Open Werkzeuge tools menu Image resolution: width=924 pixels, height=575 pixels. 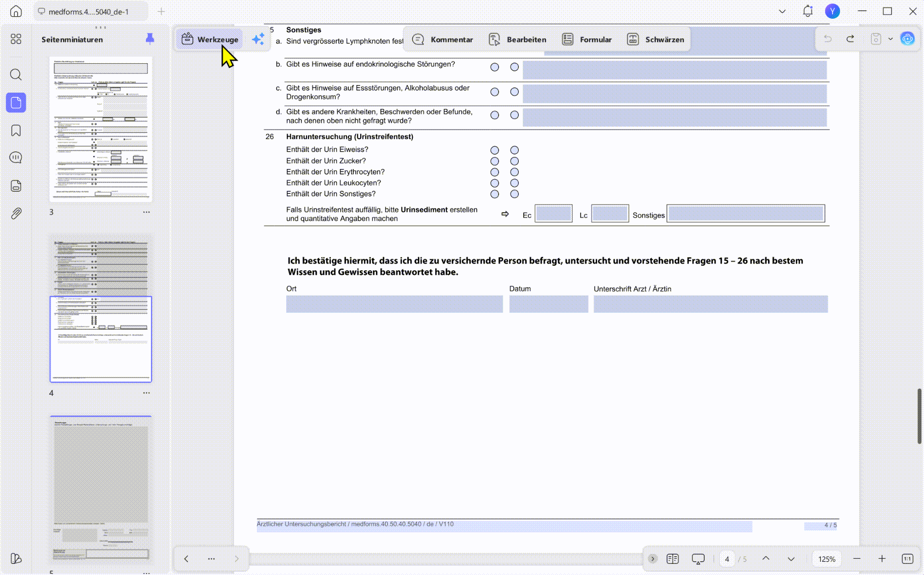tap(210, 39)
